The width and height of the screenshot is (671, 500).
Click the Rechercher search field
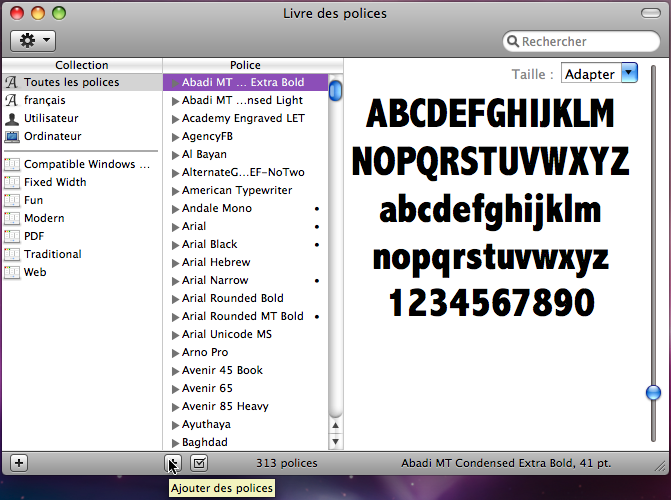585,42
